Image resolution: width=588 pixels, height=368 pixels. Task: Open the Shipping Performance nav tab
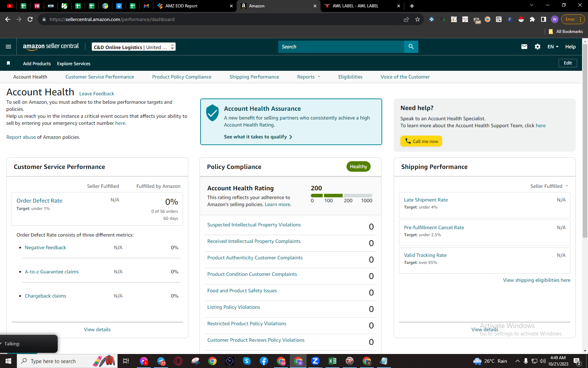pos(254,77)
